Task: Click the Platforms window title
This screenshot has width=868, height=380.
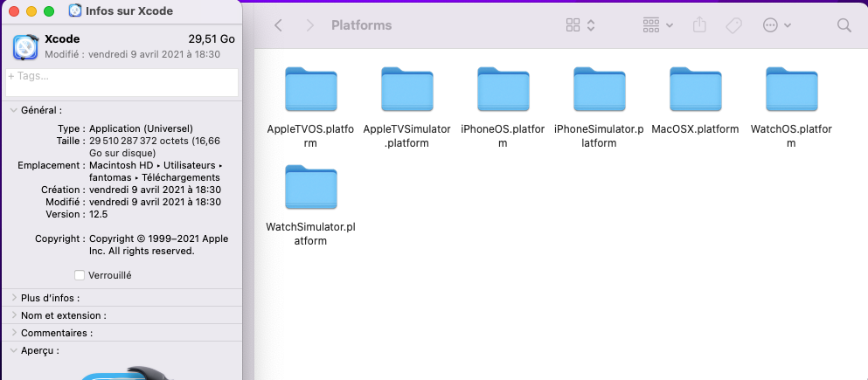Action: (x=362, y=25)
